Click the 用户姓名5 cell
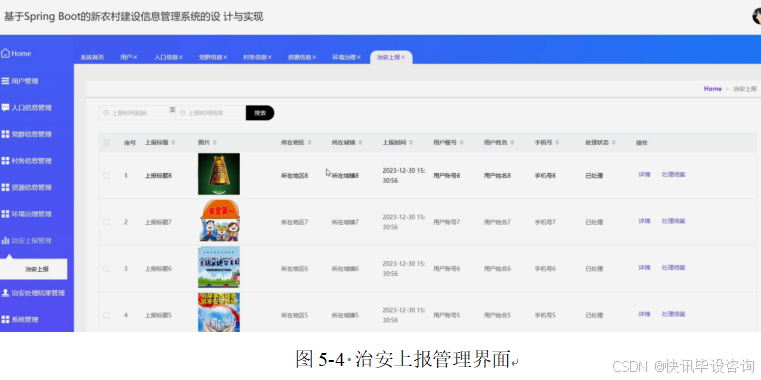Viewport: 761px width, 380px height. click(497, 315)
